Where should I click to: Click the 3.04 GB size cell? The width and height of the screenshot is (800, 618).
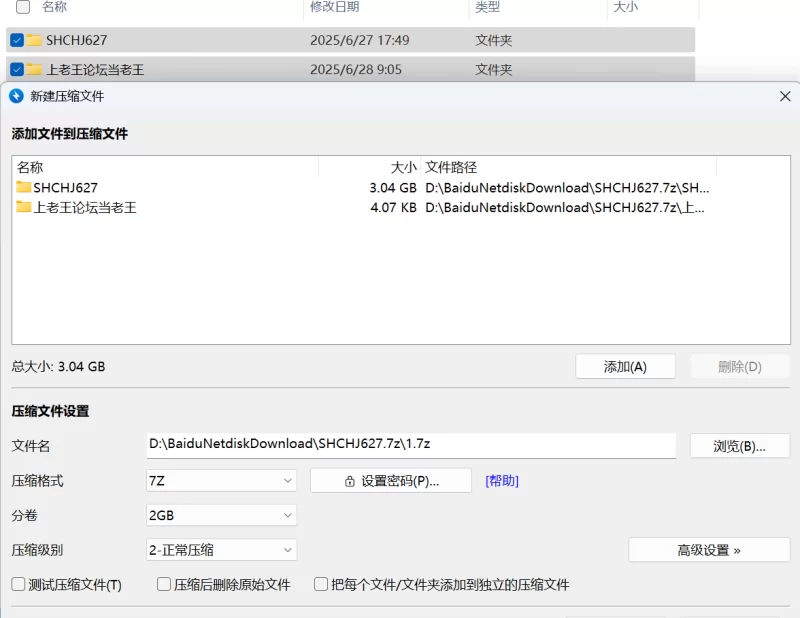coord(393,187)
